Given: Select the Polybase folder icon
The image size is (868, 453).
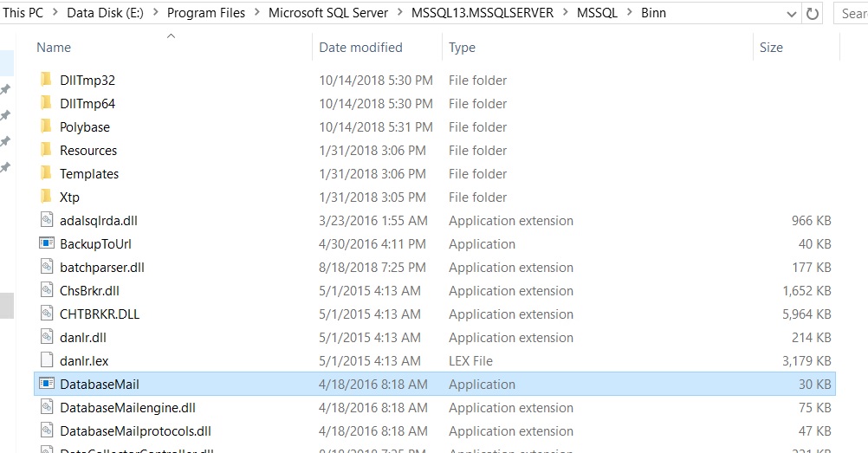Looking at the screenshot, I should 47,127.
